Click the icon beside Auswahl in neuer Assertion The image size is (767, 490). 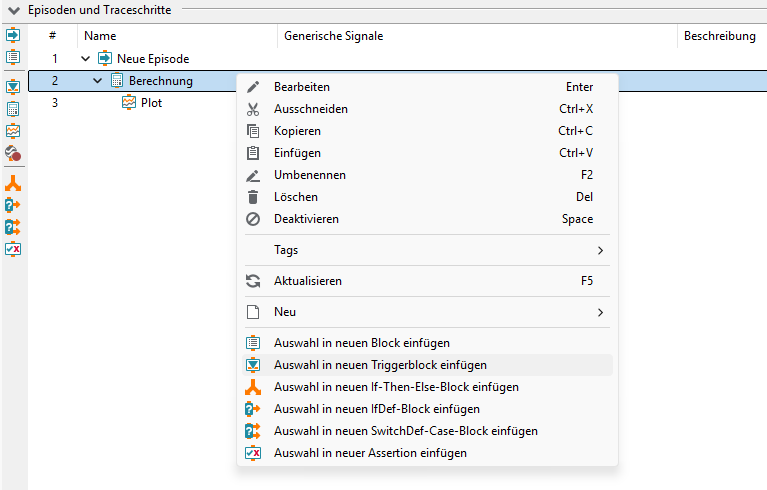coord(253,453)
